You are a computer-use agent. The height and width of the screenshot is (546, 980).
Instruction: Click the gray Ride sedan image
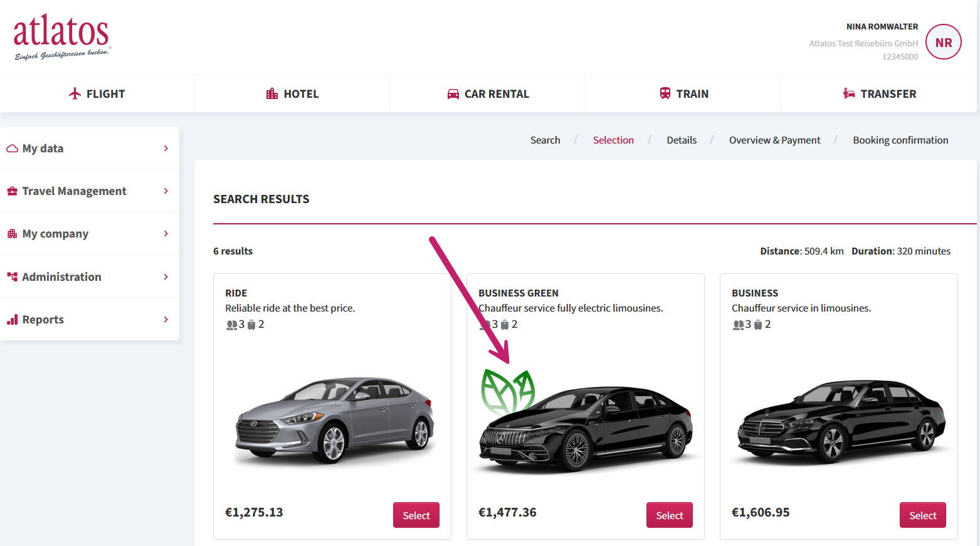334,421
